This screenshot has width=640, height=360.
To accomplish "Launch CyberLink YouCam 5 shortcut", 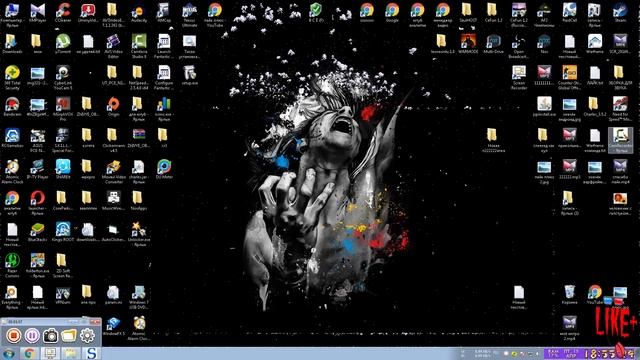I will tap(63, 78).
